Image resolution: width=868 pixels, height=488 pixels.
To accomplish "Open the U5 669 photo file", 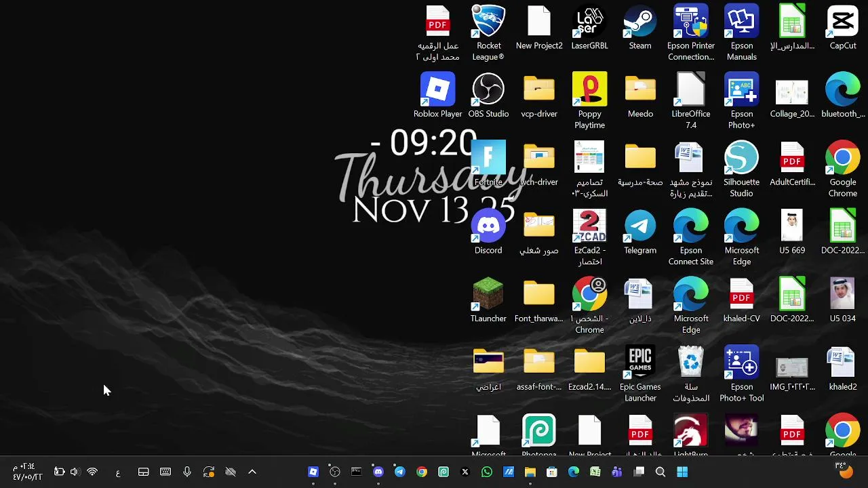I will pyautogui.click(x=792, y=232).
